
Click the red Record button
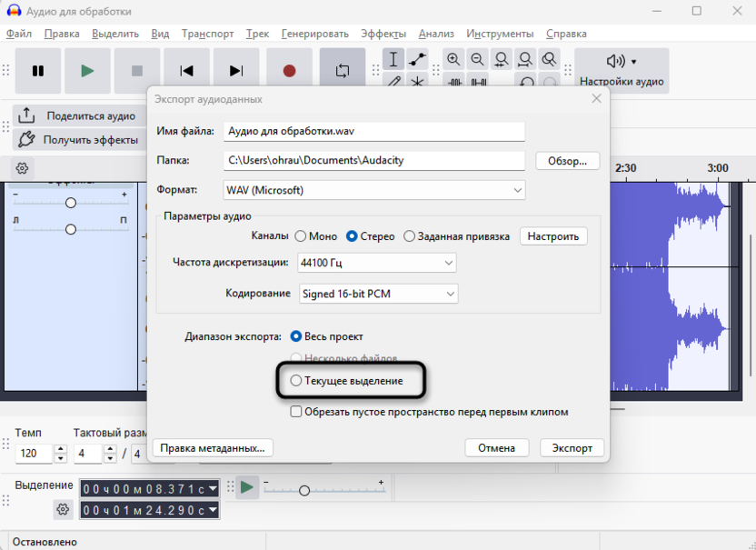click(x=289, y=71)
